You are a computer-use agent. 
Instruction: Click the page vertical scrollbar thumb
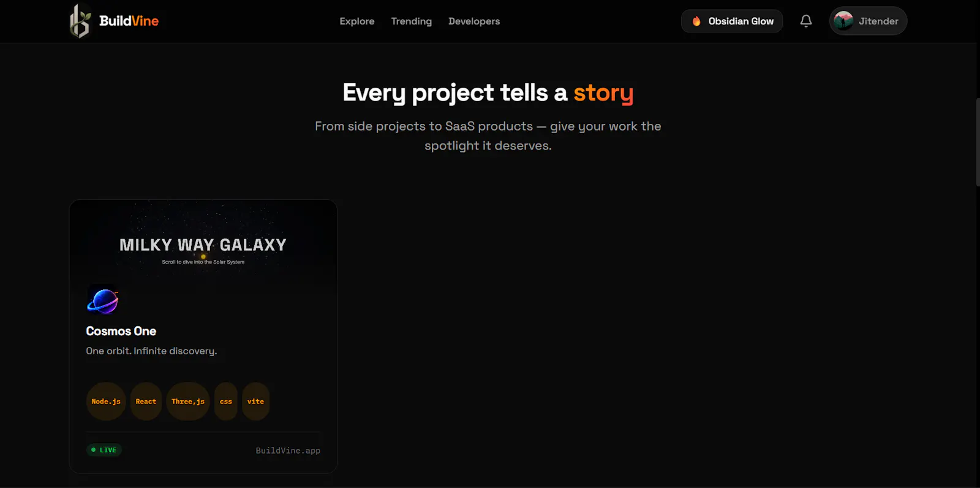[978, 142]
